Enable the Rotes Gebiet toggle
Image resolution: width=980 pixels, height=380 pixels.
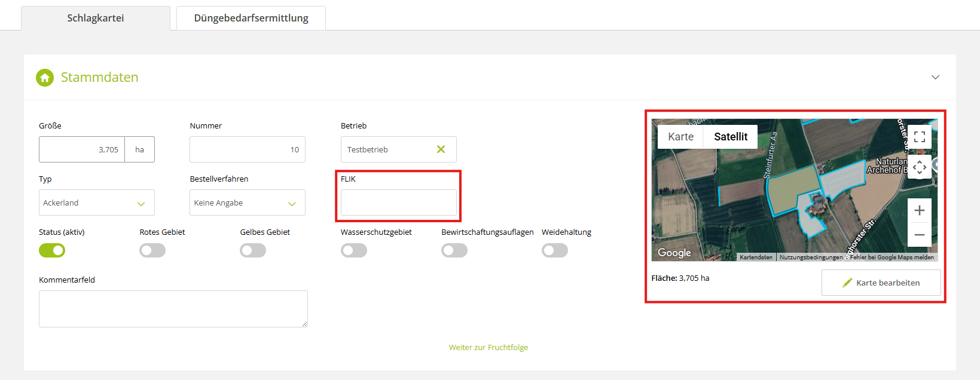pyautogui.click(x=152, y=250)
